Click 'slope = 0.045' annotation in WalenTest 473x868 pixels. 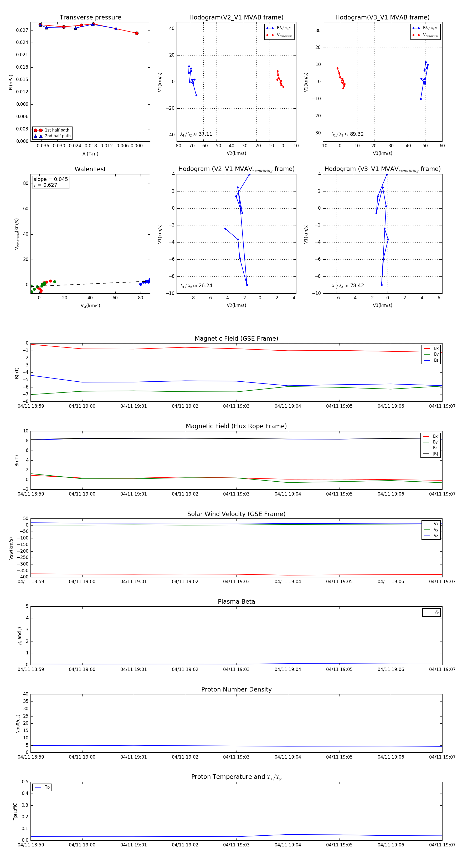pos(50,179)
